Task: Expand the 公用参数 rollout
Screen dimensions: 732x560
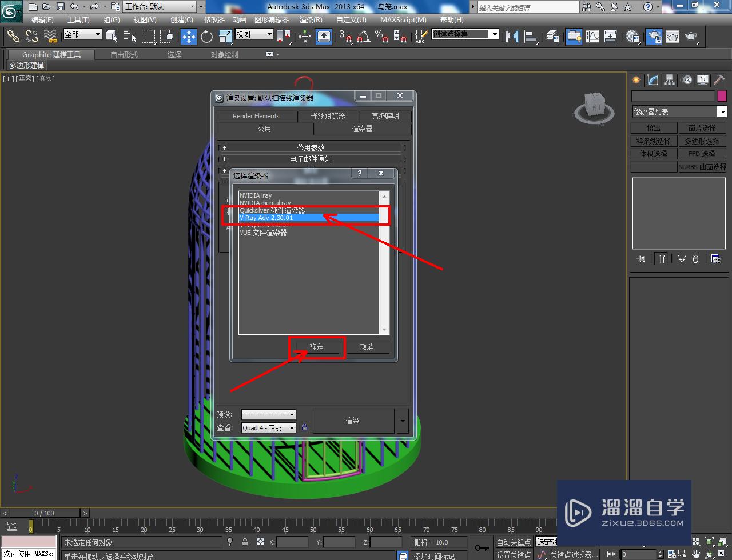Action: click(x=312, y=147)
